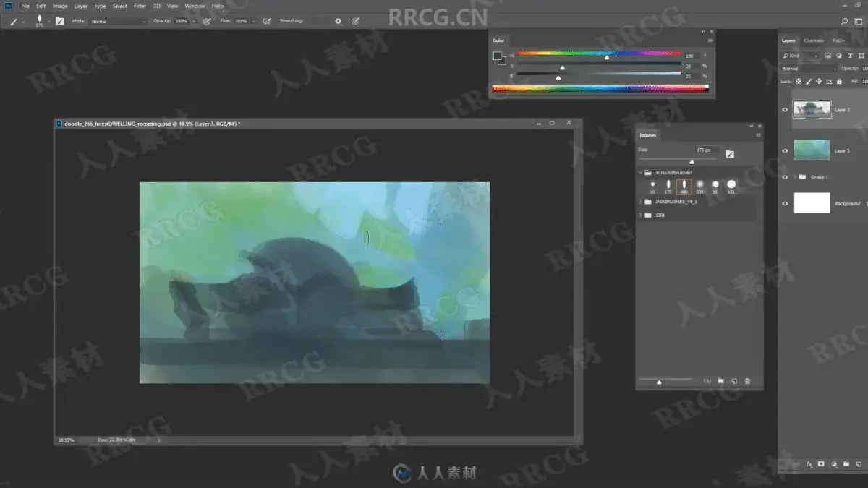Create a new brush icon
Viewport: 868px width, 488px height.
point(734,381)
